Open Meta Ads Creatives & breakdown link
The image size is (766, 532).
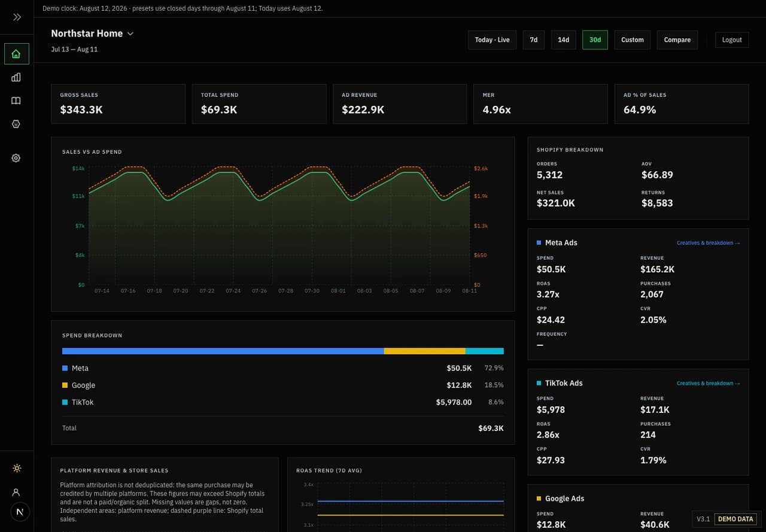coord(708,243)
